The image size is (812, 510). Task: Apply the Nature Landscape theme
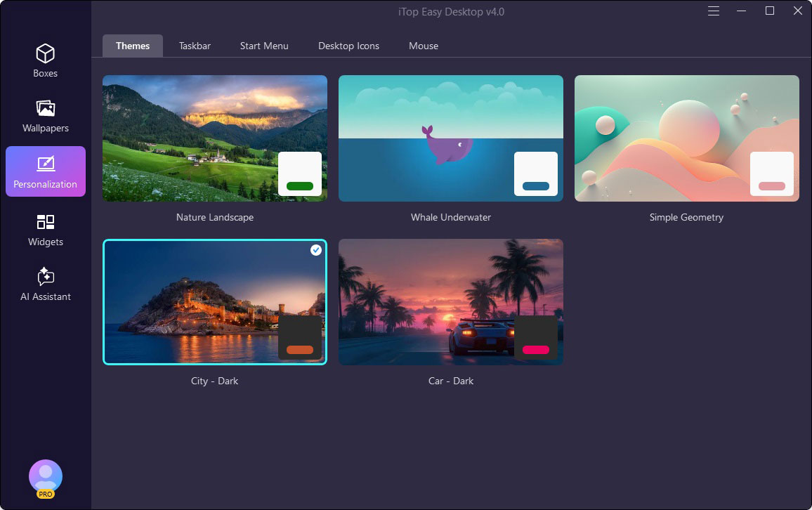(214, 138)
